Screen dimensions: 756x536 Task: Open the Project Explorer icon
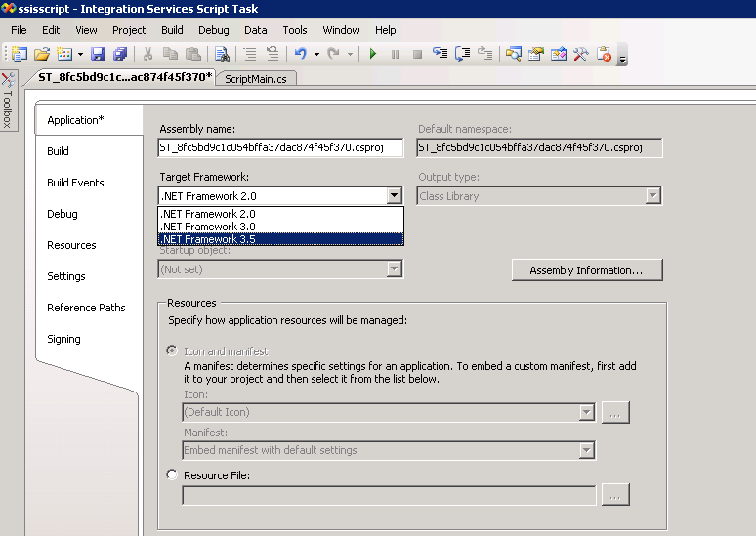click(x=514, y=54)
